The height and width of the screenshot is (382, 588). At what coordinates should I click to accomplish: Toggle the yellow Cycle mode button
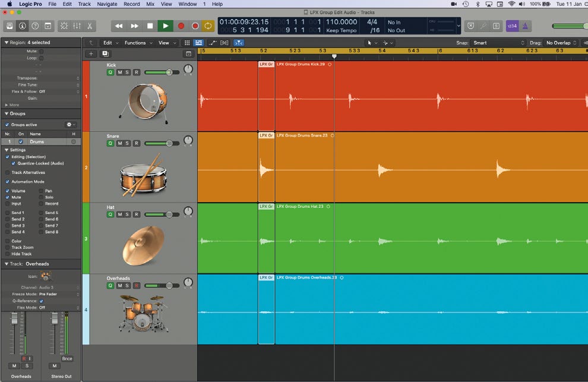pyautogui.click(x=208, y=26)
